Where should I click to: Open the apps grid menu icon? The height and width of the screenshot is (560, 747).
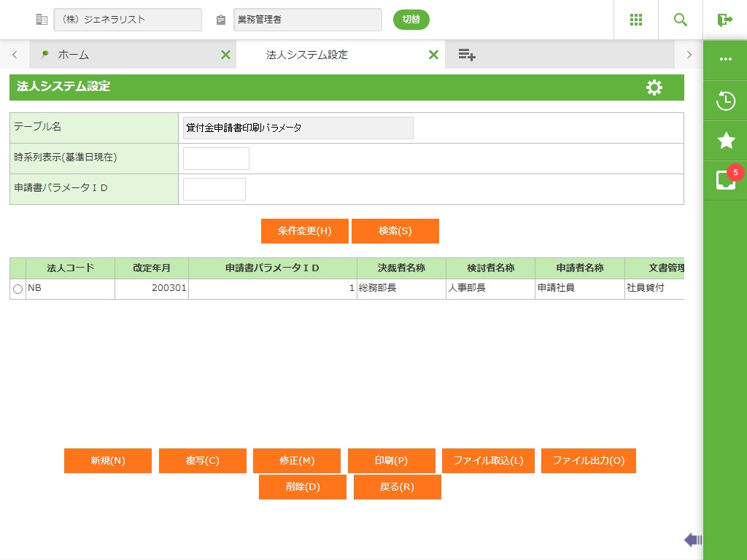point(636,20)
